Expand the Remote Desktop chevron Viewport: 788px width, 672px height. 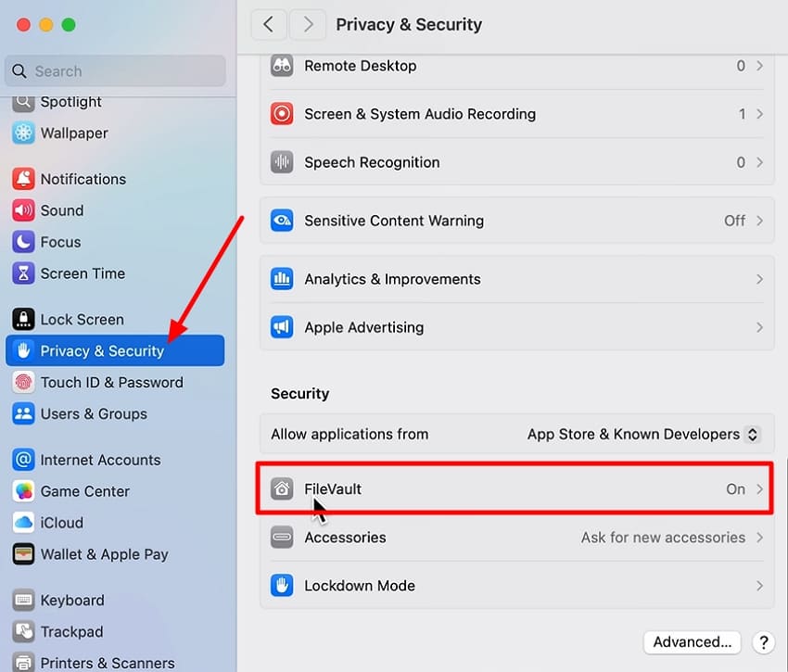tap(759, 65)
